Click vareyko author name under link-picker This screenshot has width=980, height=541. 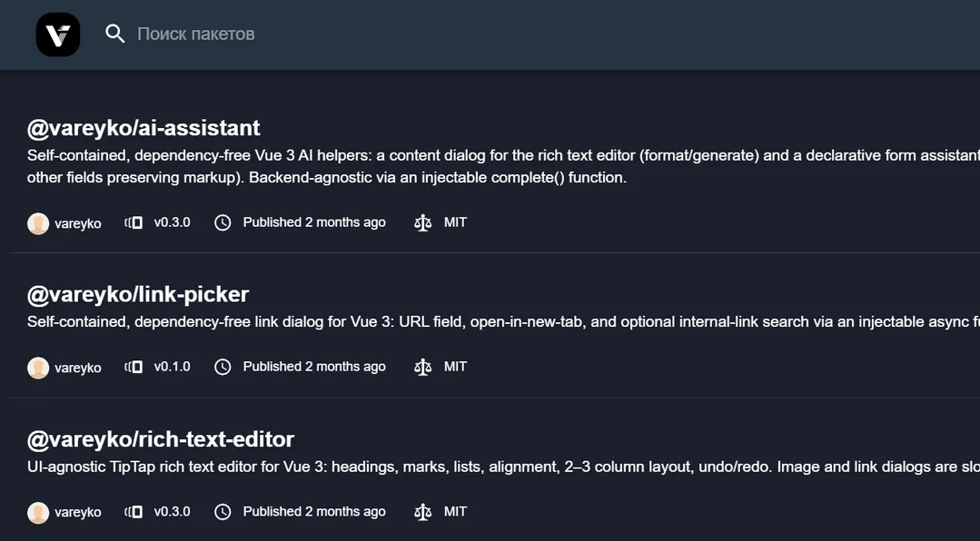tap(77, 368)
